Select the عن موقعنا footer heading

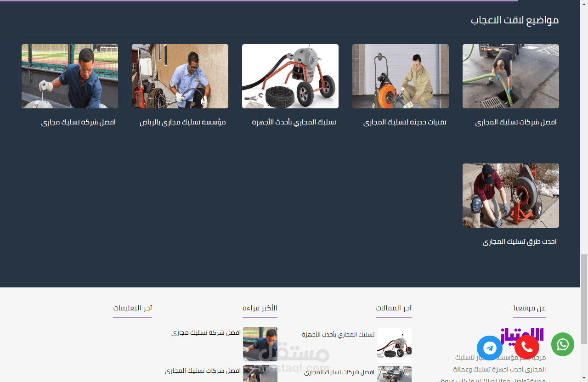[530, 308]
